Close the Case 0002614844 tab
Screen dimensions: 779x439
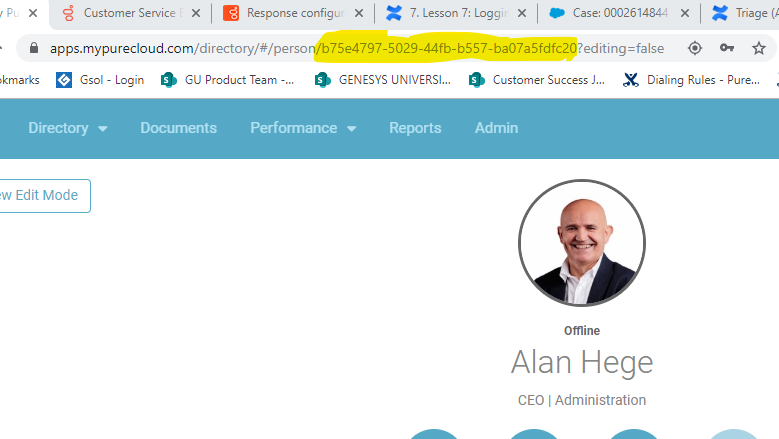(685, 13)
